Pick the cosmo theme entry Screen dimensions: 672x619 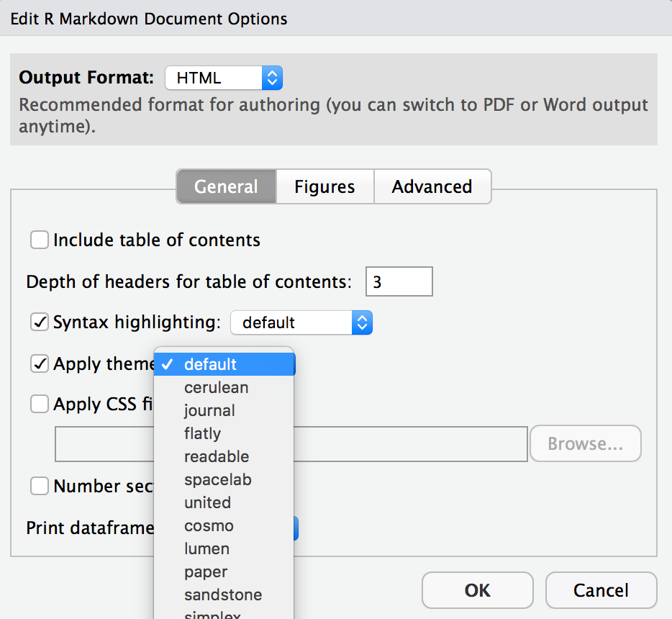click(x=209, y=525)
